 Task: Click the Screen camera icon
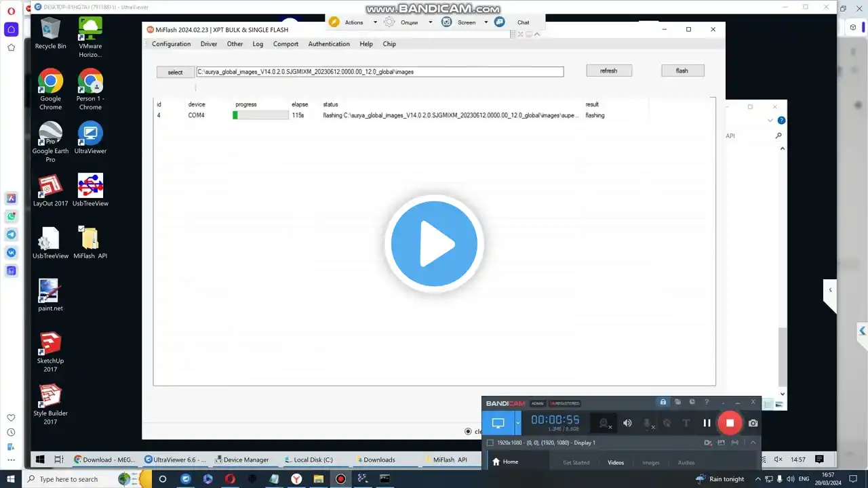click(x=446, y=22)
